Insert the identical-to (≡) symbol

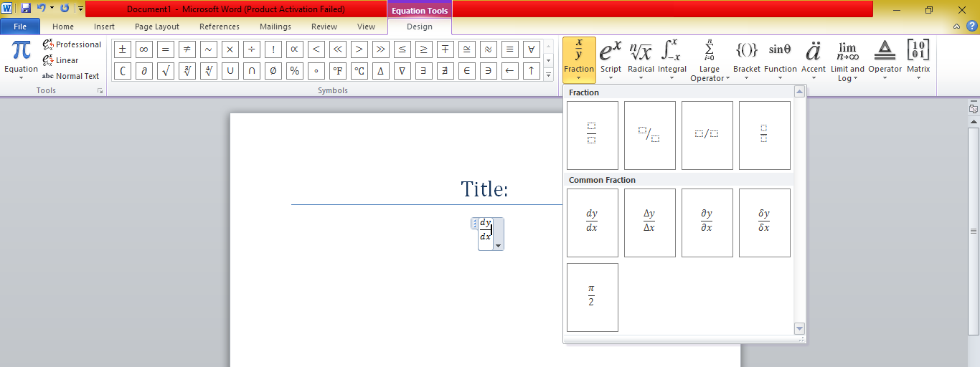click(510, 49)
